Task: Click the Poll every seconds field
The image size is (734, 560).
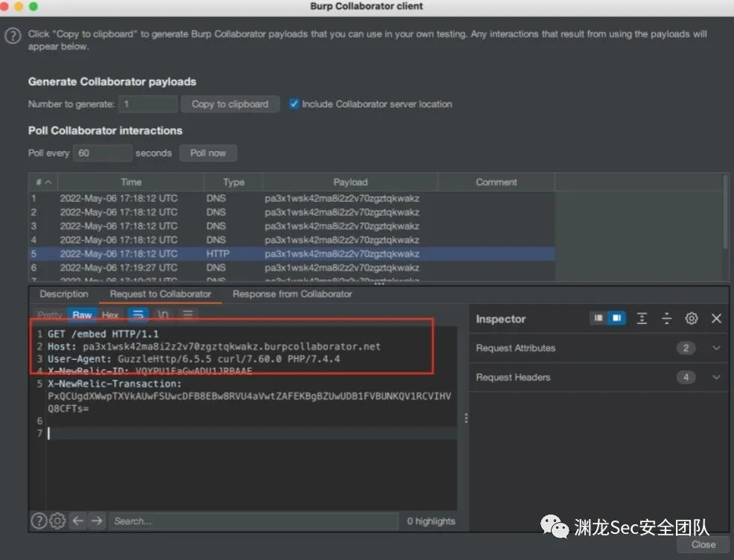Action: click(102, 153)
